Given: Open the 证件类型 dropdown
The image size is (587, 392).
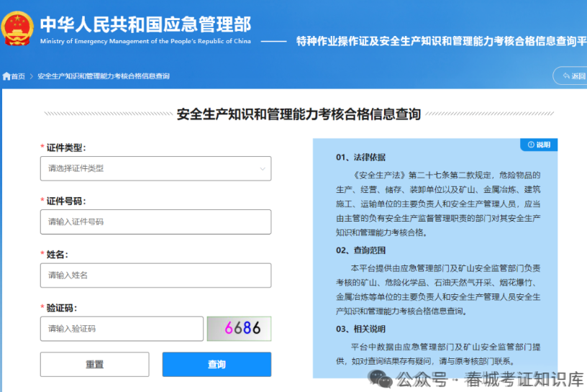Looking at the screenshot, I should (155, 168).
